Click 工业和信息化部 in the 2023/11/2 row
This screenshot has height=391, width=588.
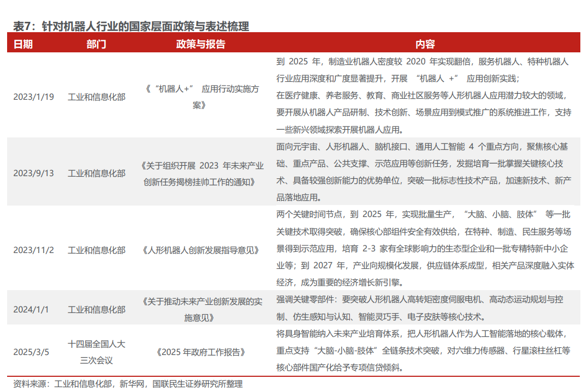(97, 250)
